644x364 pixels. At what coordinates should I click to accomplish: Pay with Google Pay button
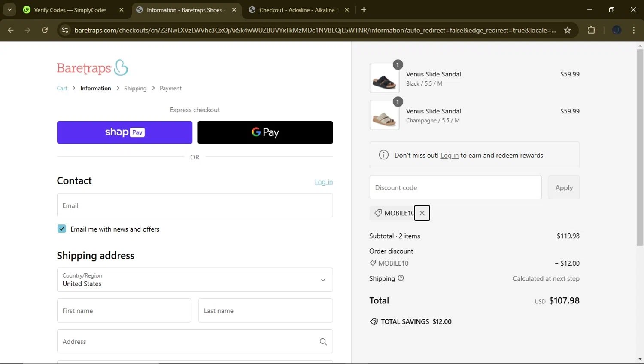tap(265, 132)
